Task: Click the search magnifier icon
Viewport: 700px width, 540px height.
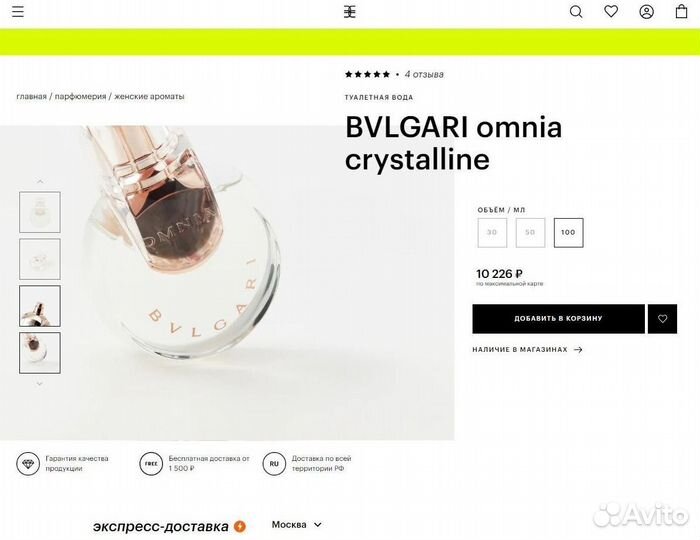Action: point(576,12)
